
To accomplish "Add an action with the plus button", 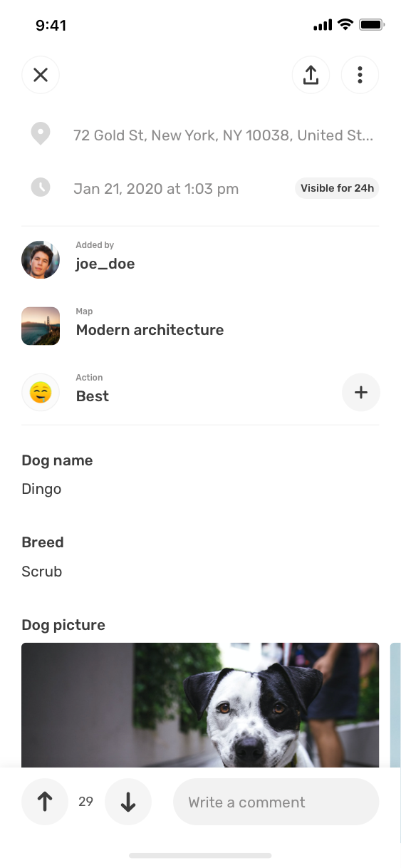I will pos(361,392).
